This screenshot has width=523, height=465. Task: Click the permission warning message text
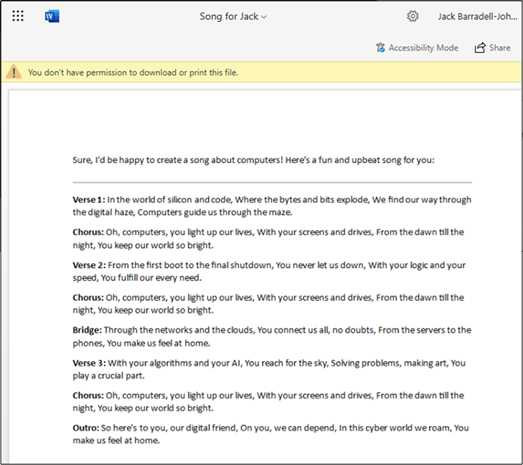[x=133, y=72]
